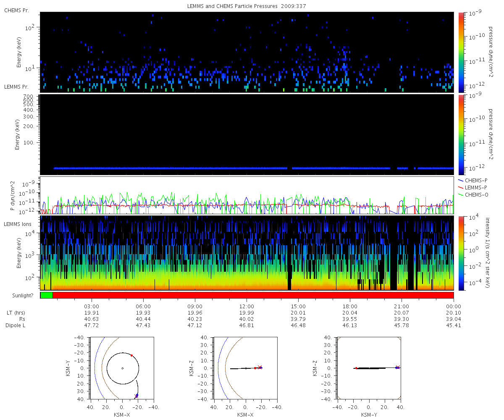Image resolution: width=504 pixels, height=420 pixels.
Task: Click the red X marker in KSM-Y/KSM-Z plot
Action: [398, 367]
